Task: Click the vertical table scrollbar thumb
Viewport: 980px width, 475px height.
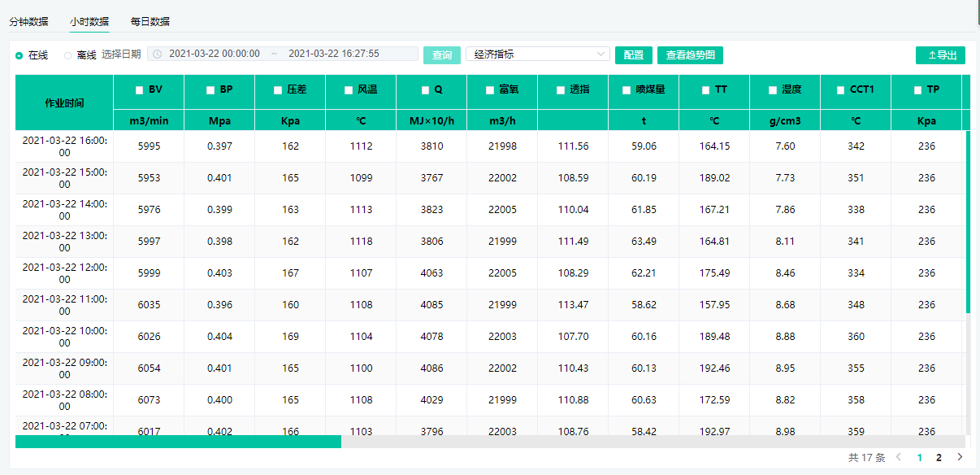Action: pyautogui.click(x=968, y=221)
